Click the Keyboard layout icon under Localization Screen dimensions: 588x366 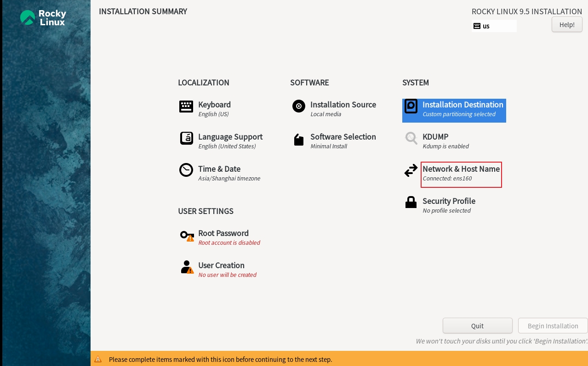click(186, 107)
